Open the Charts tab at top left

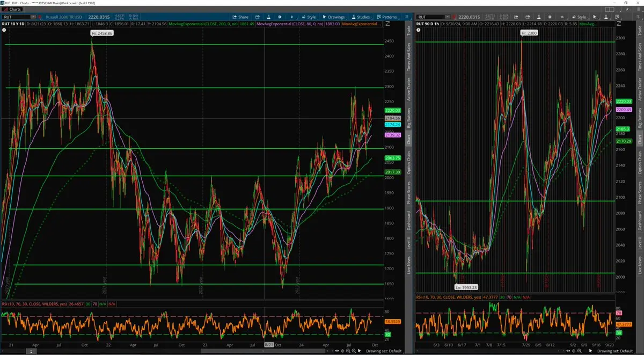click(12, 9)
